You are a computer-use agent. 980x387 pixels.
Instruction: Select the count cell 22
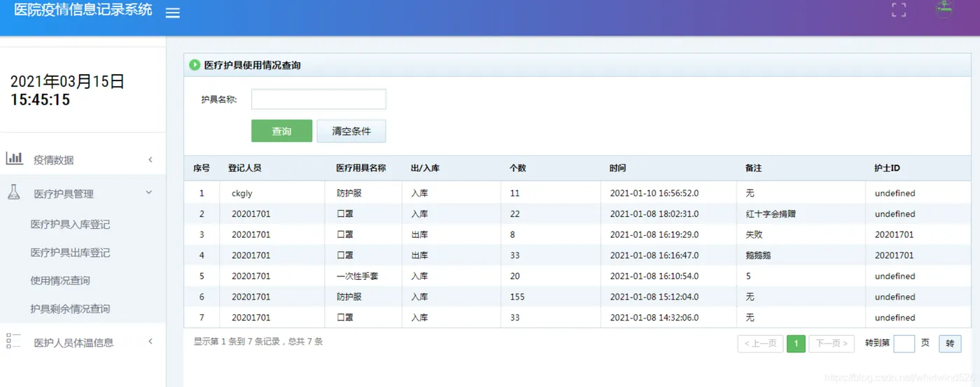(515, 214)
